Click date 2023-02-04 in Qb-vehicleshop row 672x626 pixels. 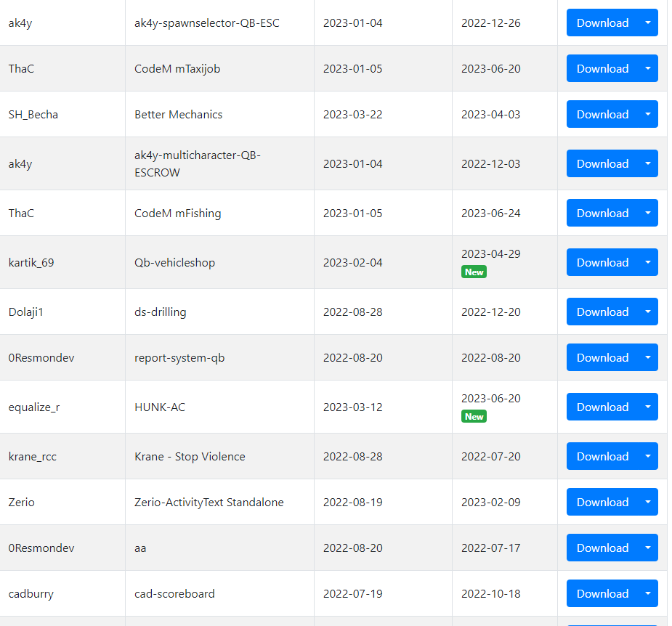click(352, 263)
